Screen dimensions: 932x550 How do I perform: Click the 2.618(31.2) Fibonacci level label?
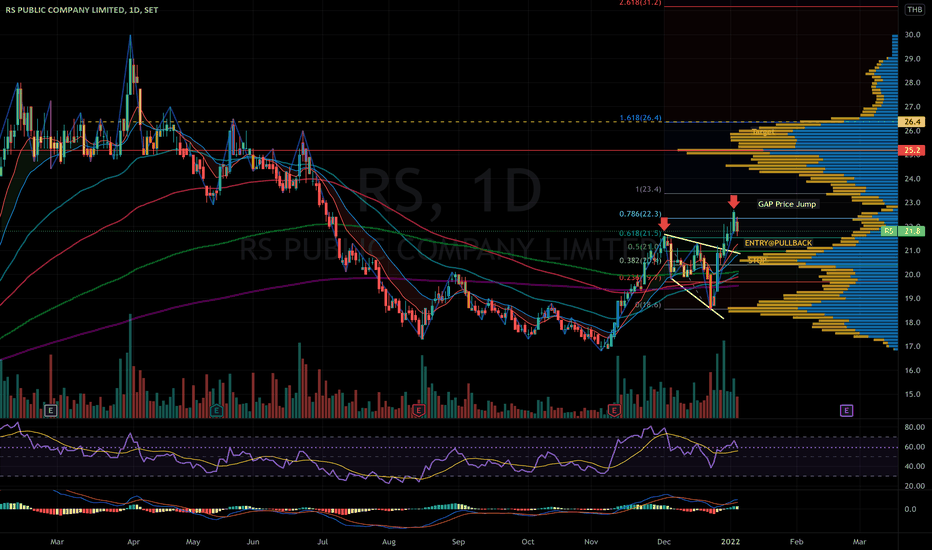click(x=640, y=3)
